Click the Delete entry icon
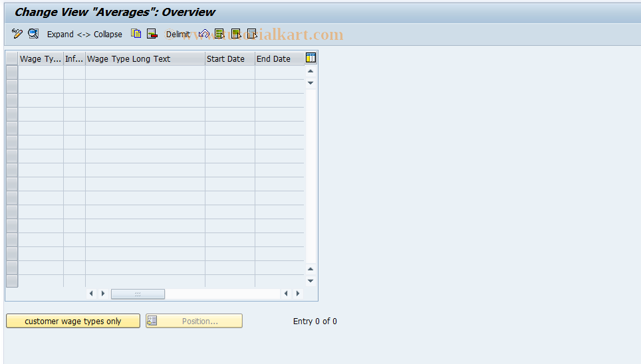 [152, 34]
